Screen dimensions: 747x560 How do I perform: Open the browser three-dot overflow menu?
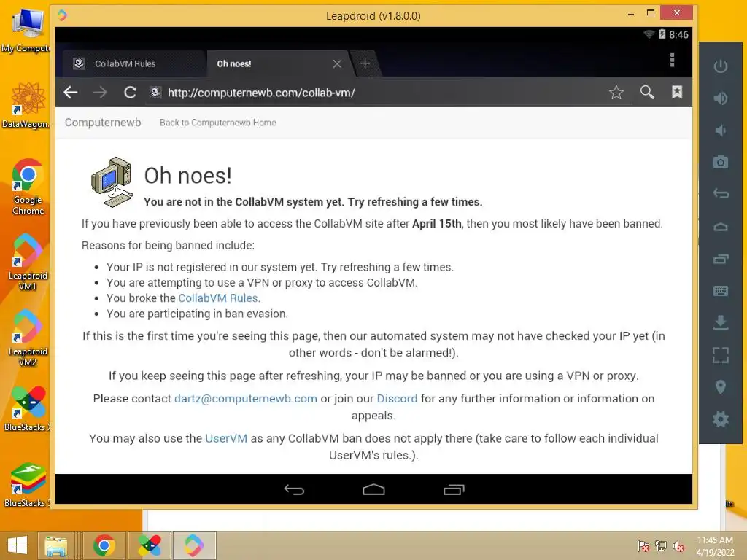pos(672,60)
